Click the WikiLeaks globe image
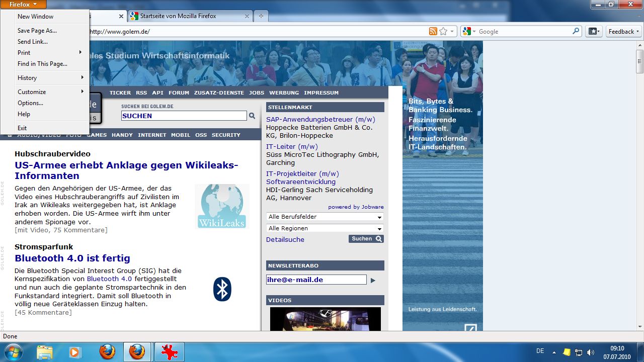This screenshot has width=644, height=362. [x=222, y=206]
